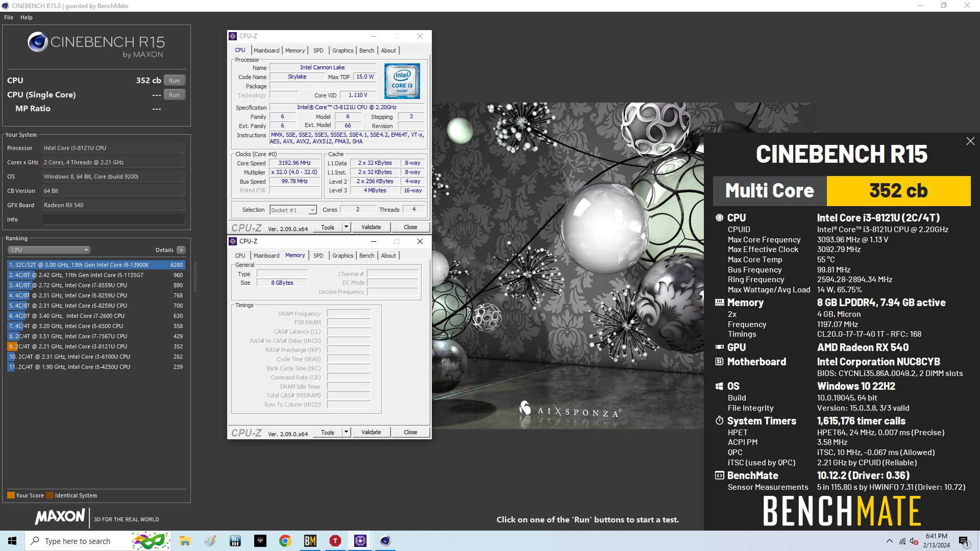980x551 pixels.
Task: Switch to Cinebench taskbar icon
Action: coord(385,541)
